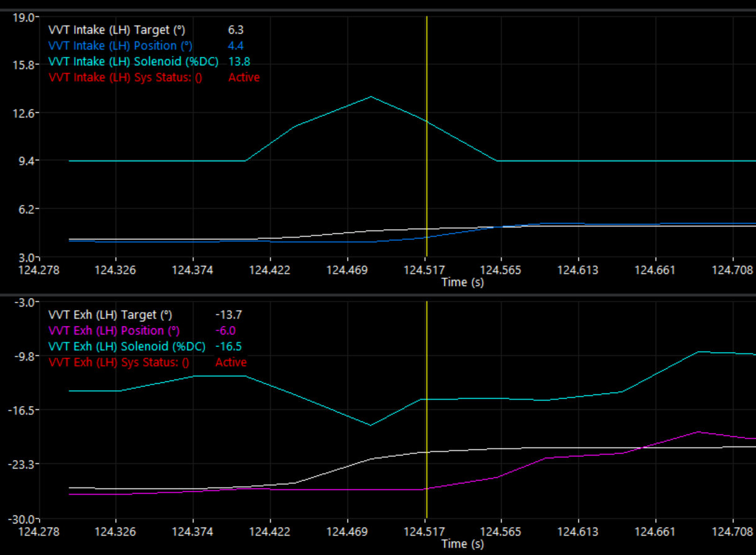This screenshot has height=555, width=756.
Task: Click the 124.661 tick on the exhaust time axis
Action: 655,532
